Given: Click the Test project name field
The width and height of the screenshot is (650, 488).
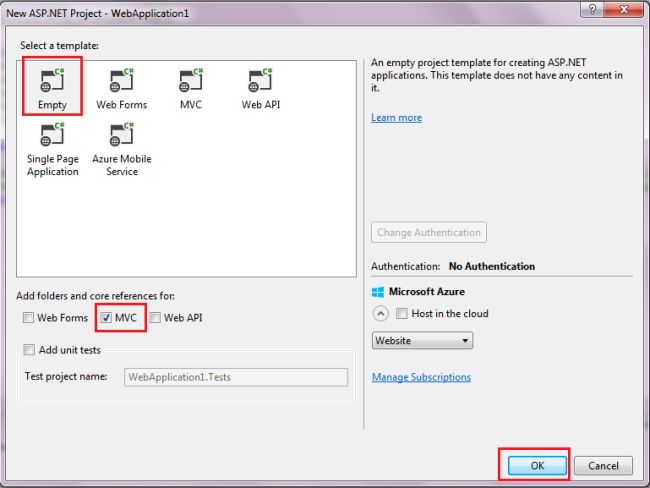Looking at the screenshot, I should tap(236, 377).
